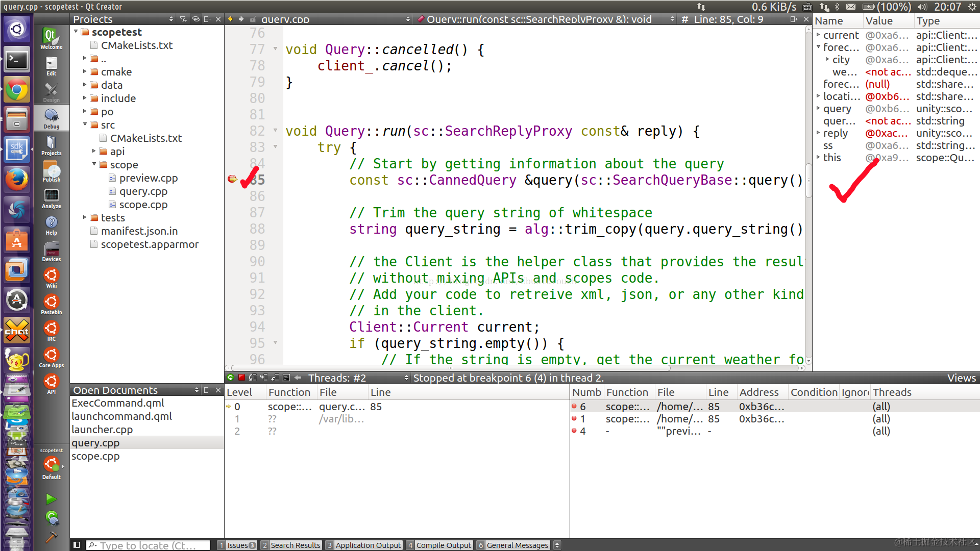
Task: Click the Step Into debug icon
Action: click(x=264, y=378)
